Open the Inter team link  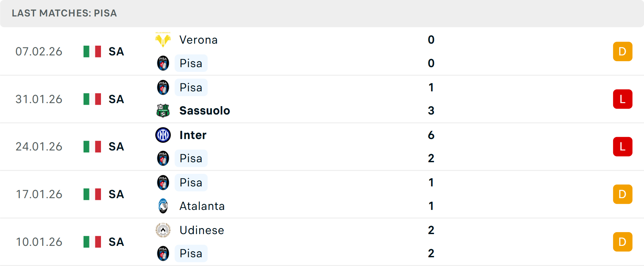point(193,135)
